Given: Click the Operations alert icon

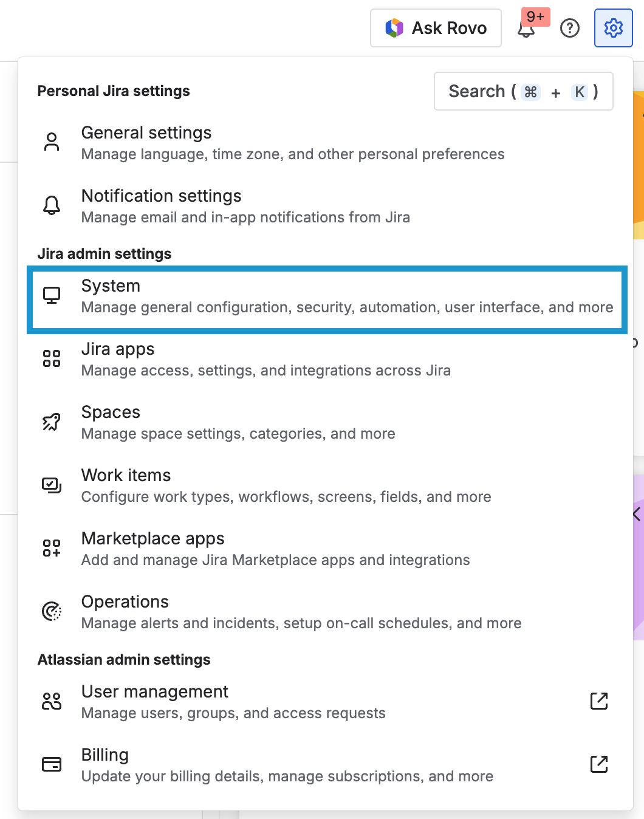Looking at the screenshot, I should (x=52, y=611).
